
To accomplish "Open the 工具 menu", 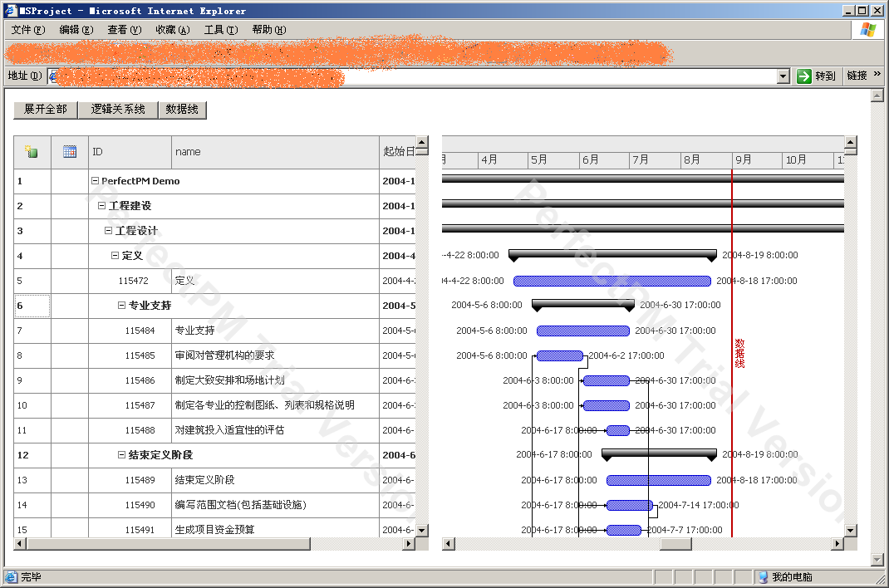I will (x=220, y=29).
